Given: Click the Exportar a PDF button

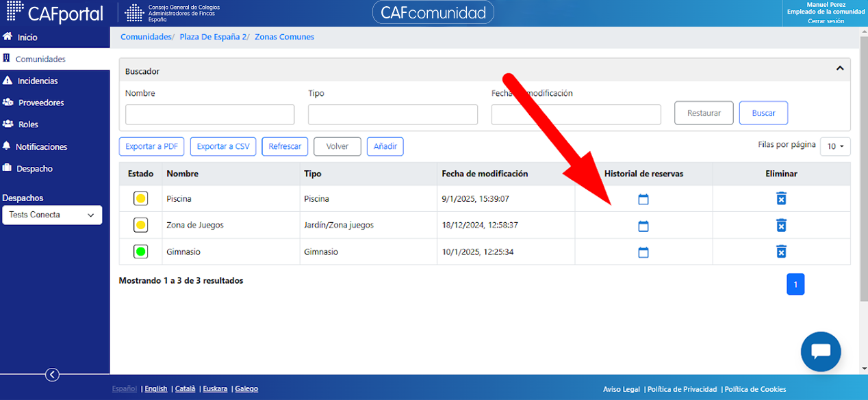Looking at the screenshot, I should tap(151, 146).
